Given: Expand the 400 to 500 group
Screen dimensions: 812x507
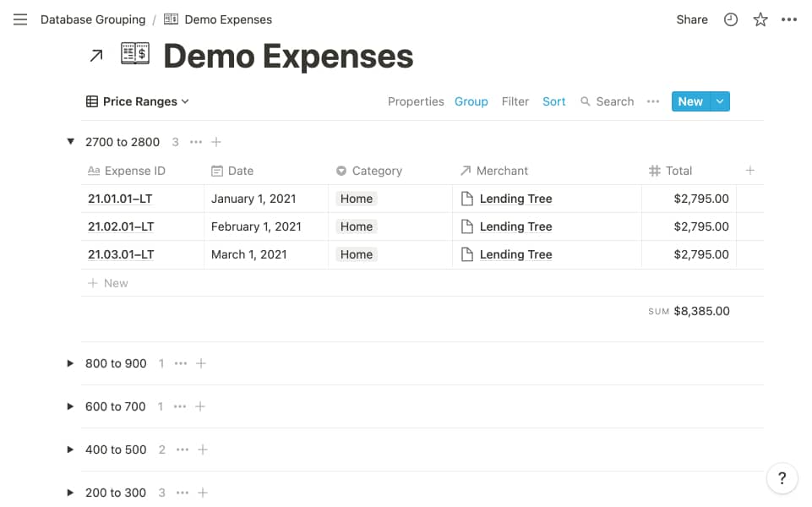Looking at the screenshot, I should (x=71, y=450).
